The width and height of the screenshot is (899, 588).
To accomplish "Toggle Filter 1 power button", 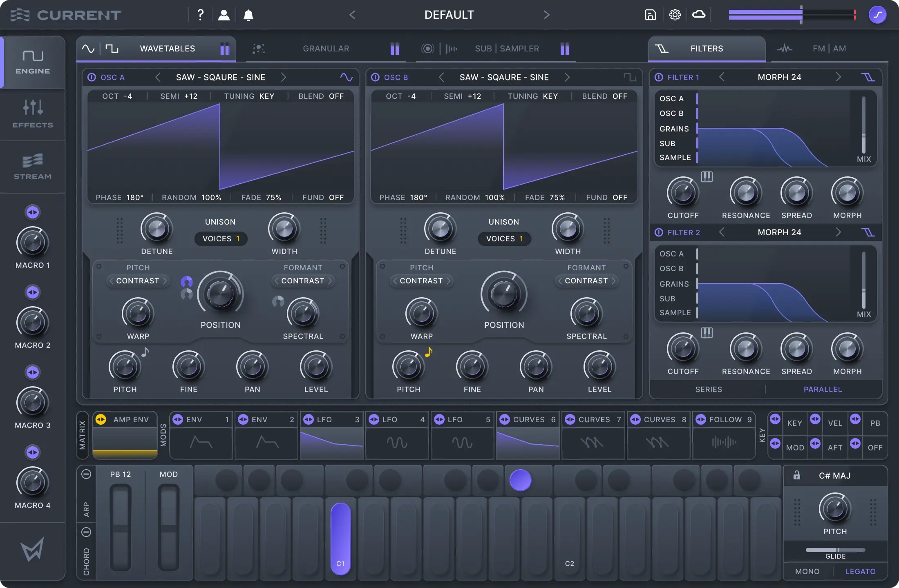I will click(659, 77).
